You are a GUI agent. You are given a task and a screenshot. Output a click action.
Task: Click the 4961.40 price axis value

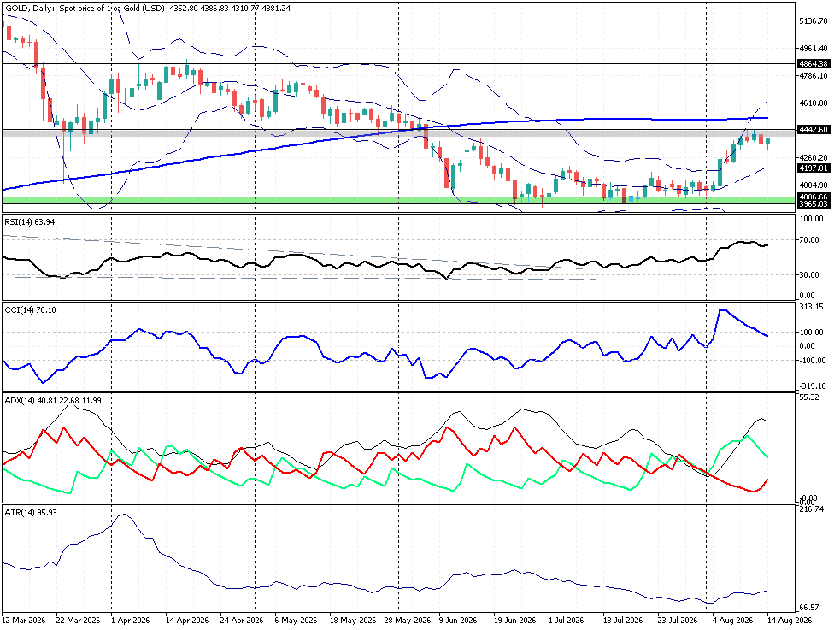click(814, 49)
